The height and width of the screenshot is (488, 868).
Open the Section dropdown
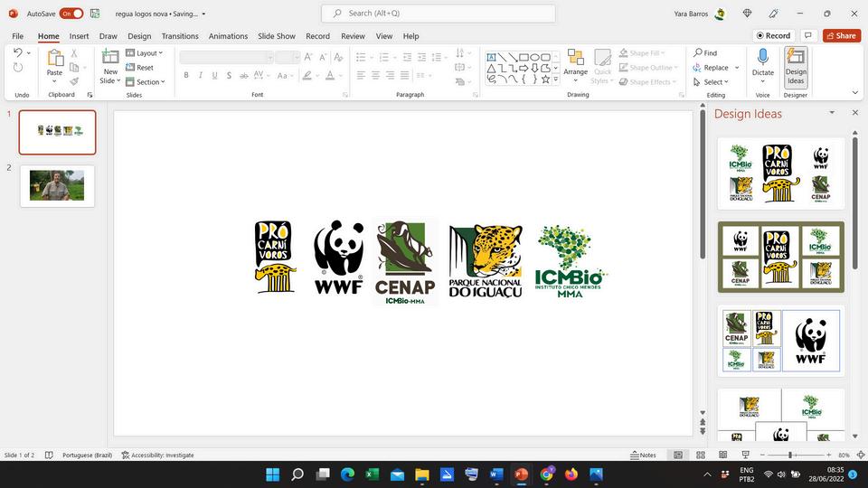click(x=146, y=82)
